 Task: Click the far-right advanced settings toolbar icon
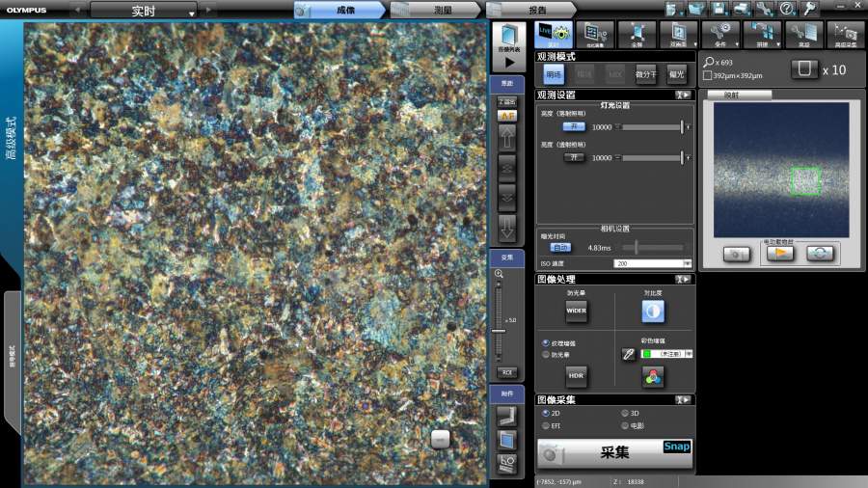tap(845, 35)
